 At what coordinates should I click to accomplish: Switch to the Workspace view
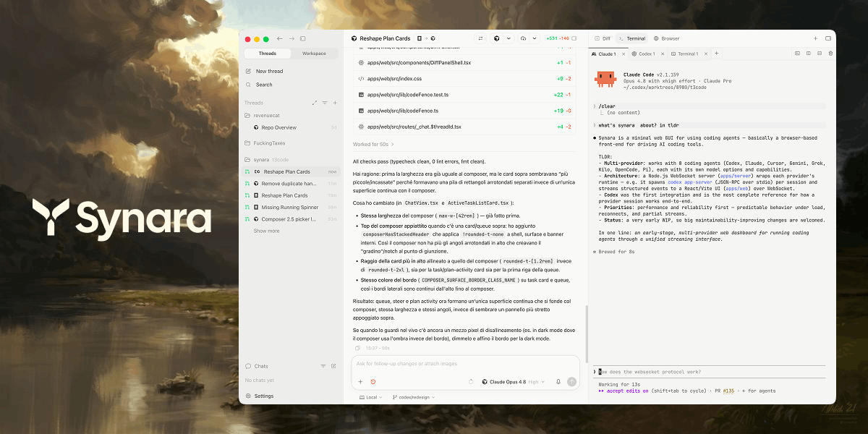click(314, 54)
